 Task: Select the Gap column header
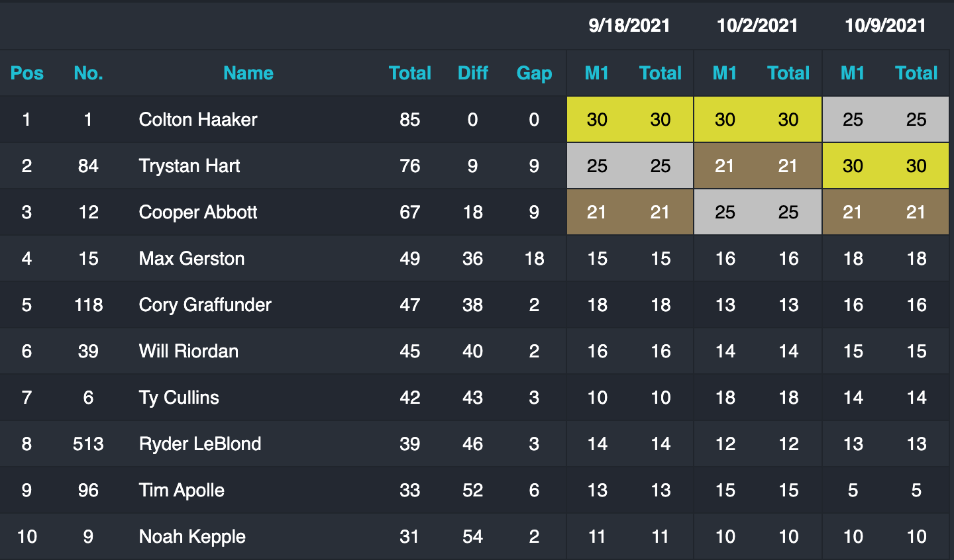534,73
